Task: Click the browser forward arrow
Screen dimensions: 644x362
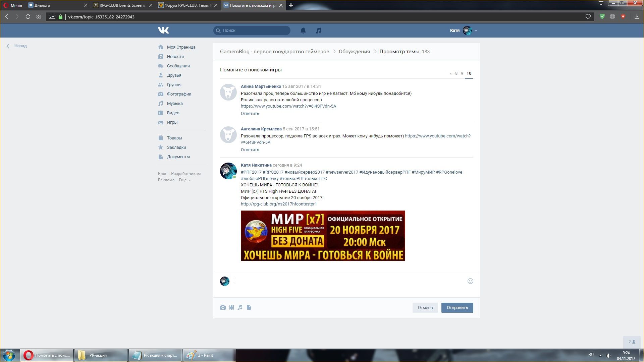Action: click(x=17, y=16)
